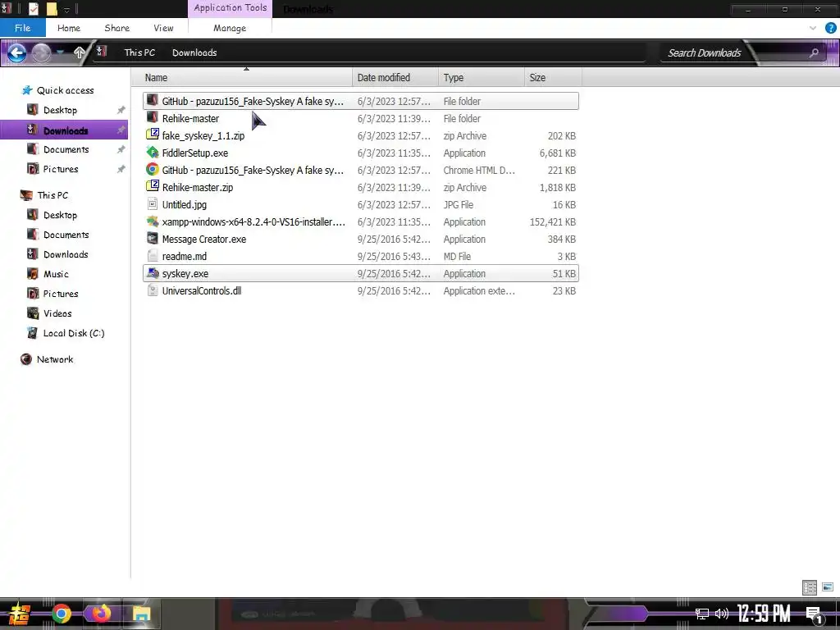Click the folder icon in address bar
This screenshot has height=630, width=840.
(x=102, y=52)
